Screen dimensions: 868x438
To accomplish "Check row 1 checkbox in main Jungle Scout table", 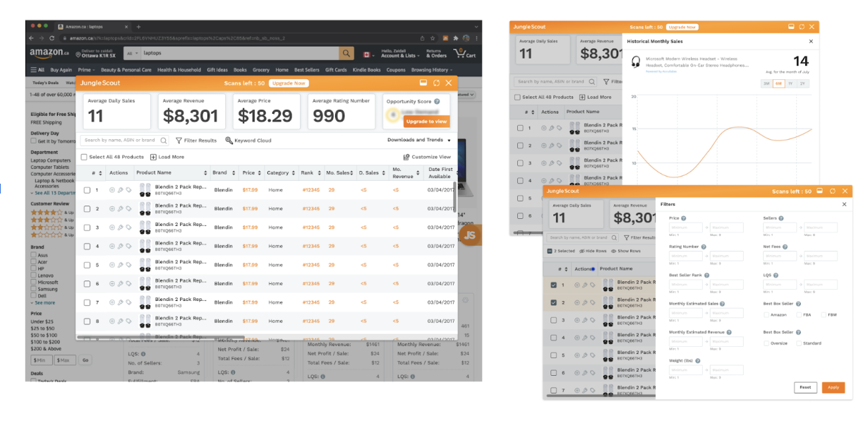I will 87,190.
